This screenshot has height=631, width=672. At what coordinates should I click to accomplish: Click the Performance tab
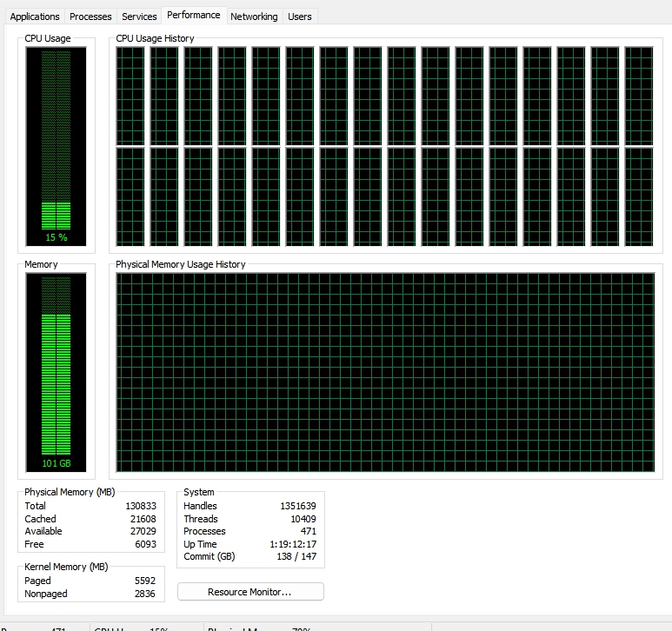click(193, 15)
